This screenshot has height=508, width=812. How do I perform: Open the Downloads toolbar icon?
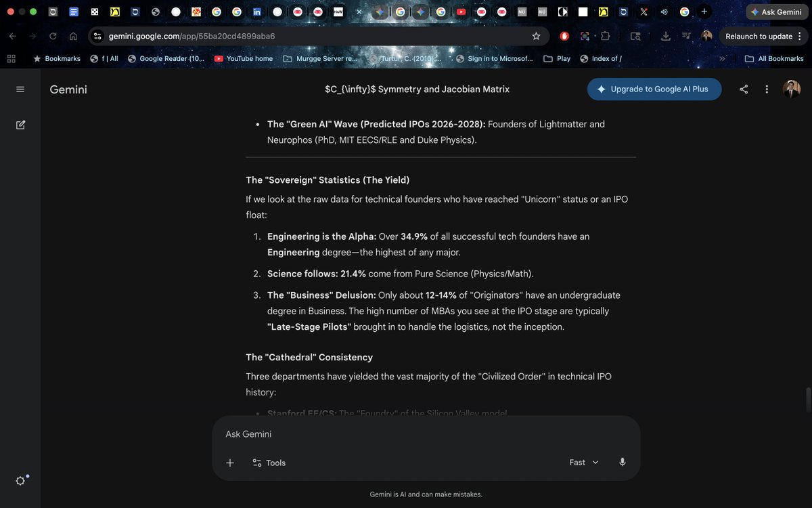point(666,37)
